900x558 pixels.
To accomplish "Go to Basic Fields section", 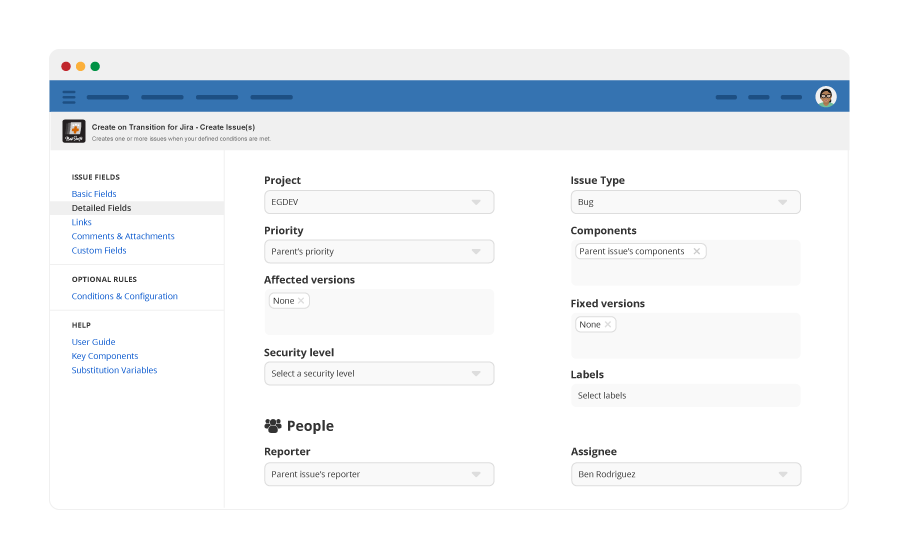I will [x=94, y=194].
